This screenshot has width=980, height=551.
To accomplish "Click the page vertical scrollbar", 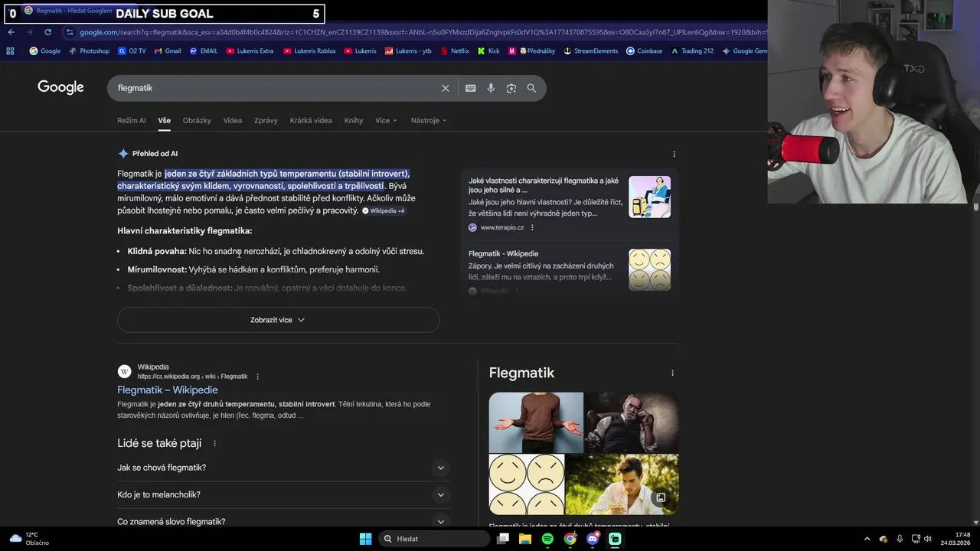I will (975, 207).
